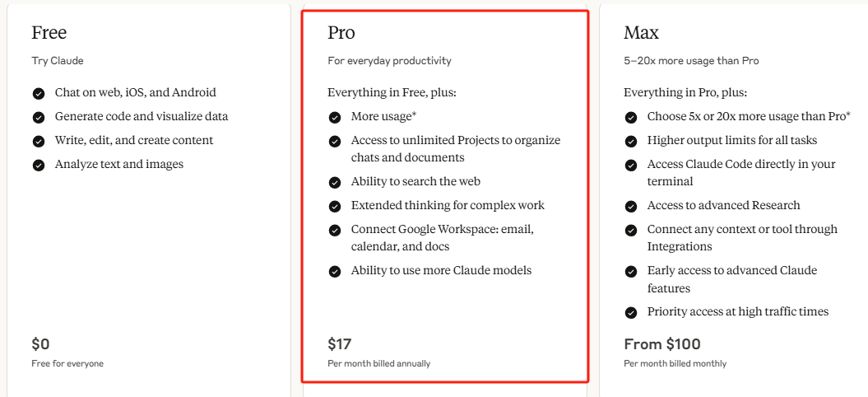Click Access Claude Code directly in your terminal text

[x=741, y=172]
